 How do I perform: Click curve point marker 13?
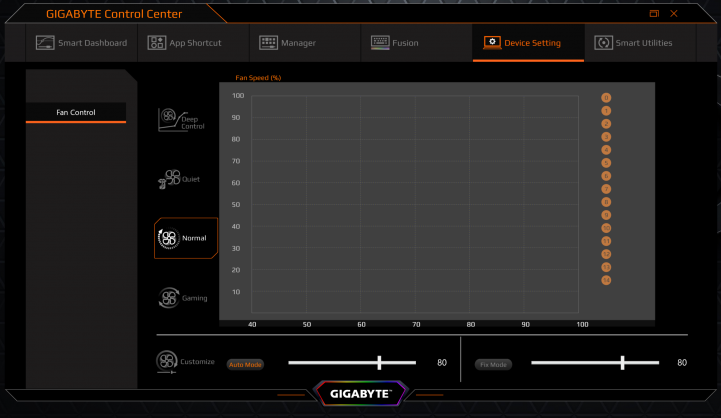[606, 267]
